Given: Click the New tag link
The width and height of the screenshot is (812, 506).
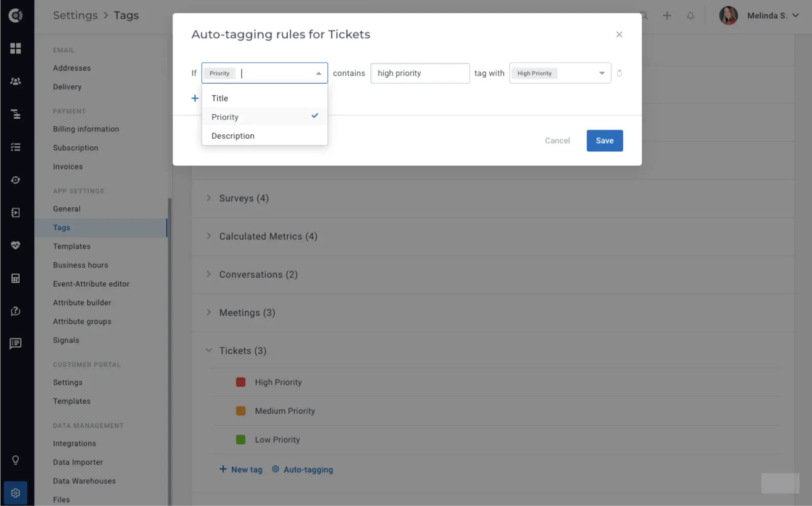Looking at the screenshot, I should tap(241, 469).
